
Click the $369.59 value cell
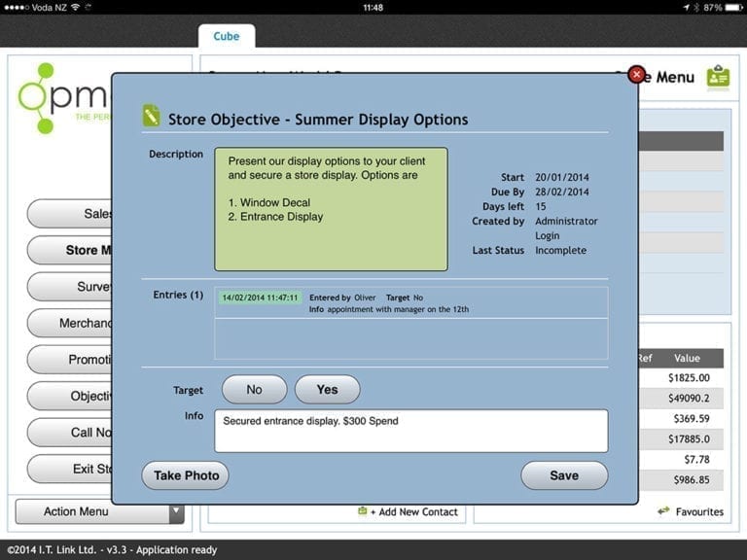point(692,419)
